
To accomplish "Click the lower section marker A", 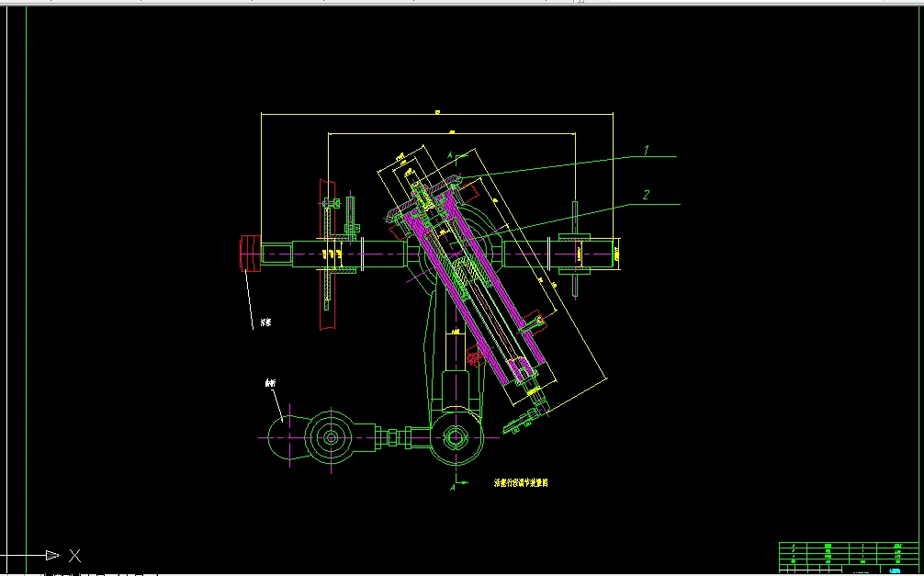I will click(x=453, y=487).
